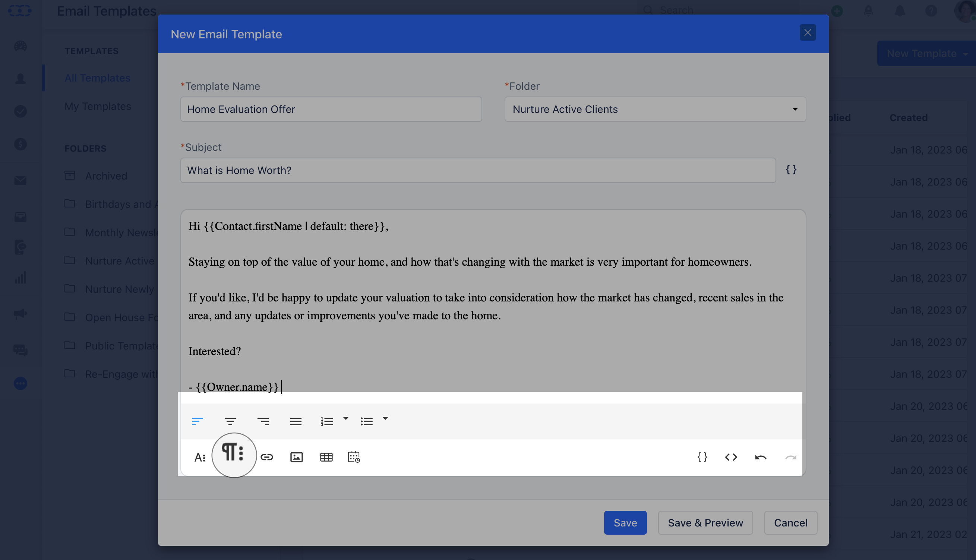Close the New Email Template dialog
Viewport: 976px width, 560px height.
pos(808,33)
